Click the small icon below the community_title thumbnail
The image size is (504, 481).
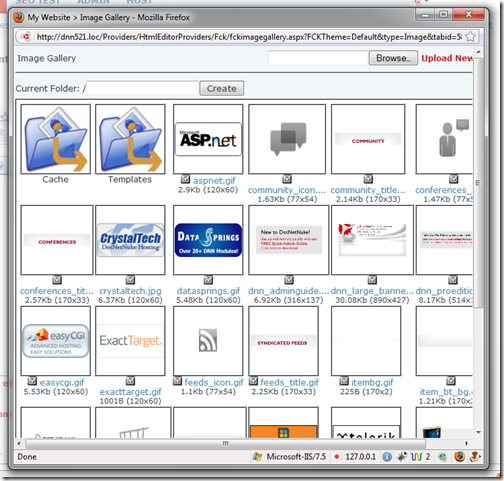pos(368,179)
